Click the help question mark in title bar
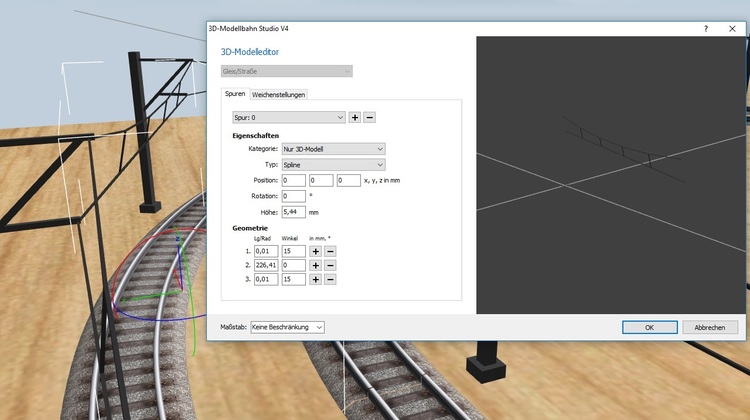750x420 pixels. click(706, 29)
